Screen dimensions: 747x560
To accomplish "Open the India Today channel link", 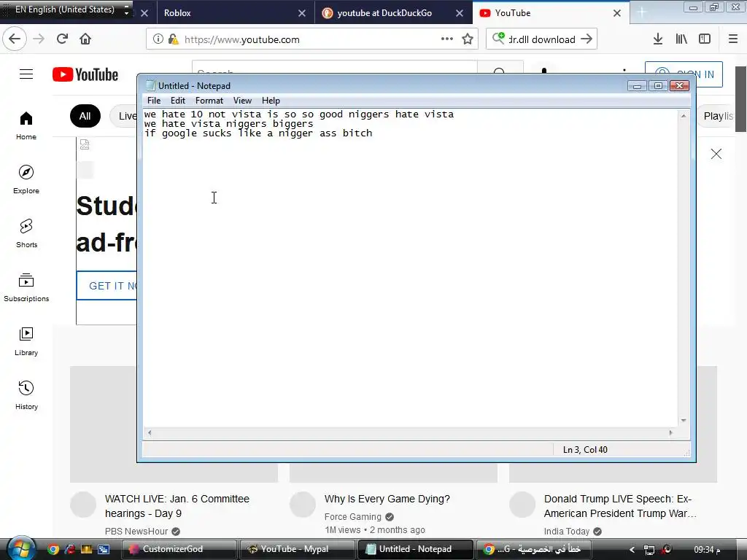I will (567, 531).
